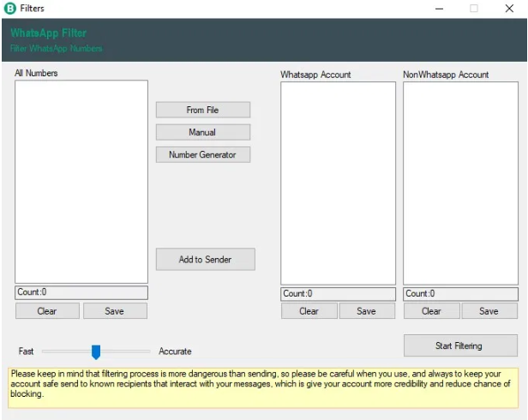
Task: Save the Whatsapp Account list
Action: (x=367, y=311)
